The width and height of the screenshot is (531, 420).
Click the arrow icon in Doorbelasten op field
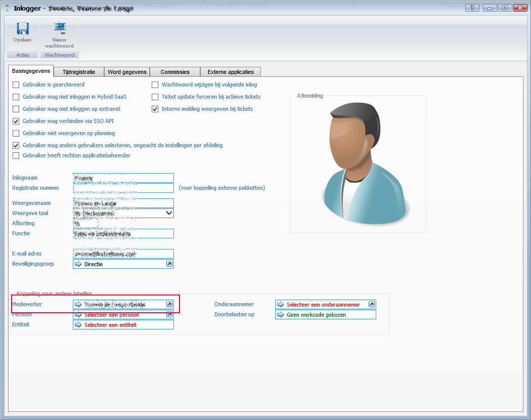pyautogui.click(x=280, y=315)
